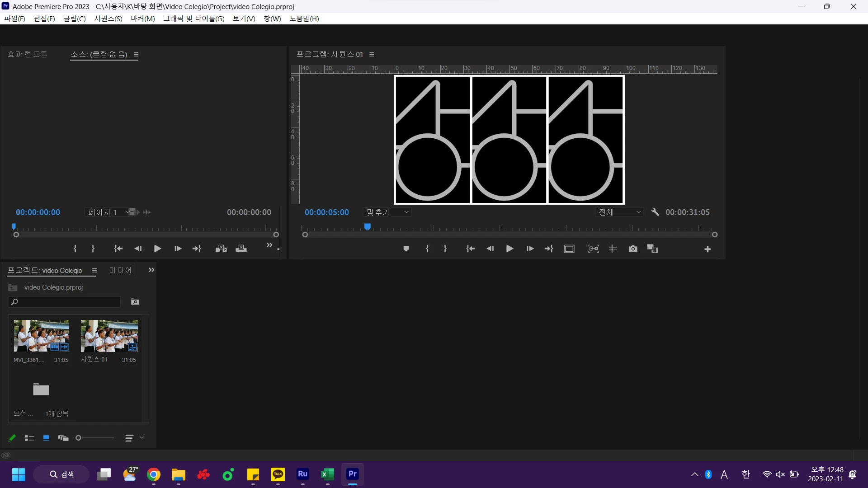Click new bin from search icon

click(x=135, y=302)
